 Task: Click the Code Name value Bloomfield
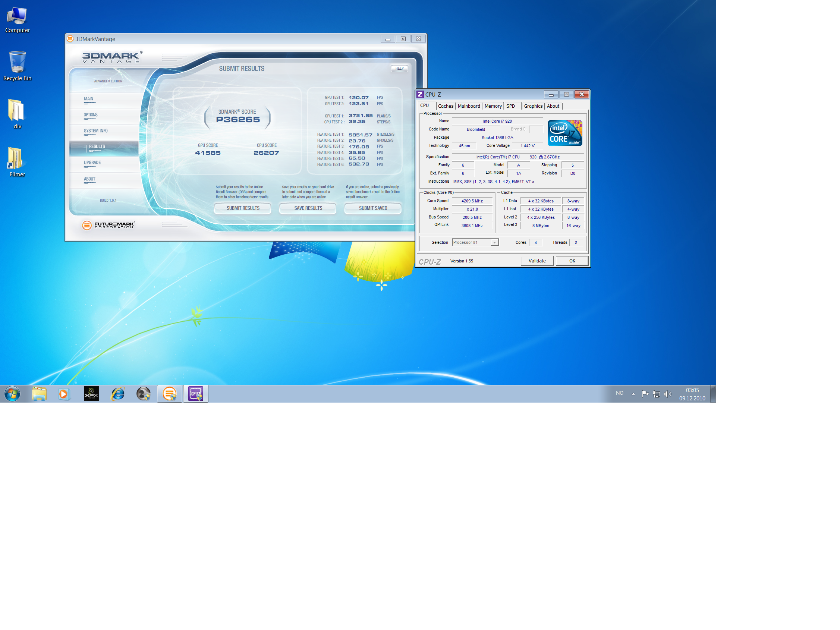(x=475, y=129)
